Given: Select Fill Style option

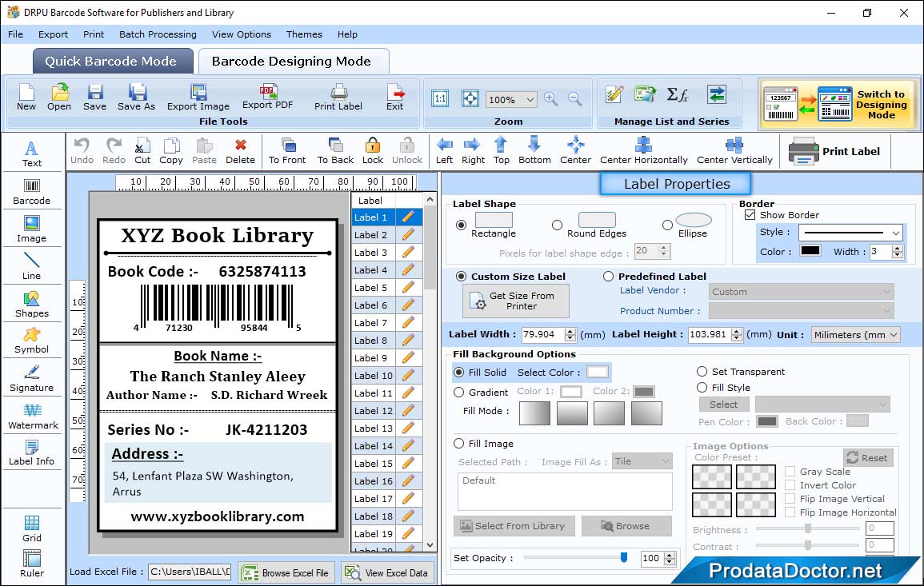Looking at the screenshot, I should 702,388.
